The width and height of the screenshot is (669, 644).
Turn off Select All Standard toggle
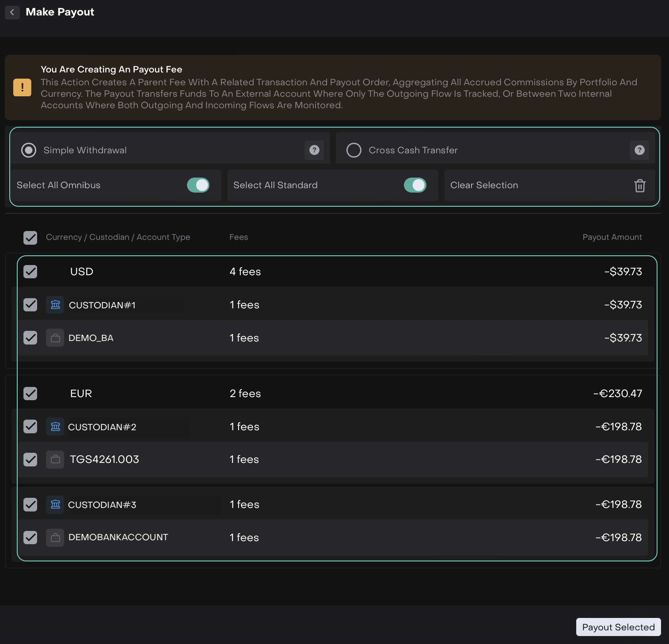tap(415, 185)
